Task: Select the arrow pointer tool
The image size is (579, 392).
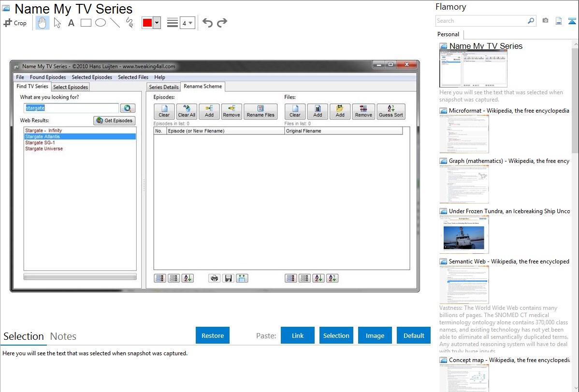Action: pos(57,23)
